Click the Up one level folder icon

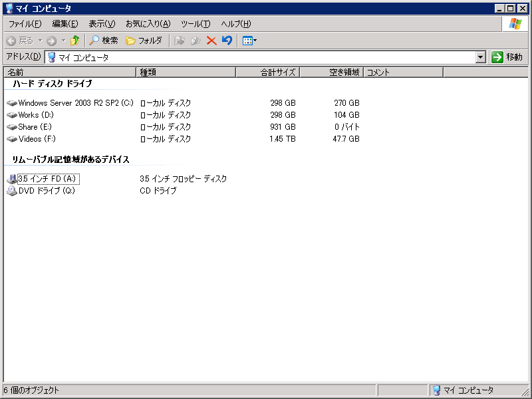coord(74,41)
